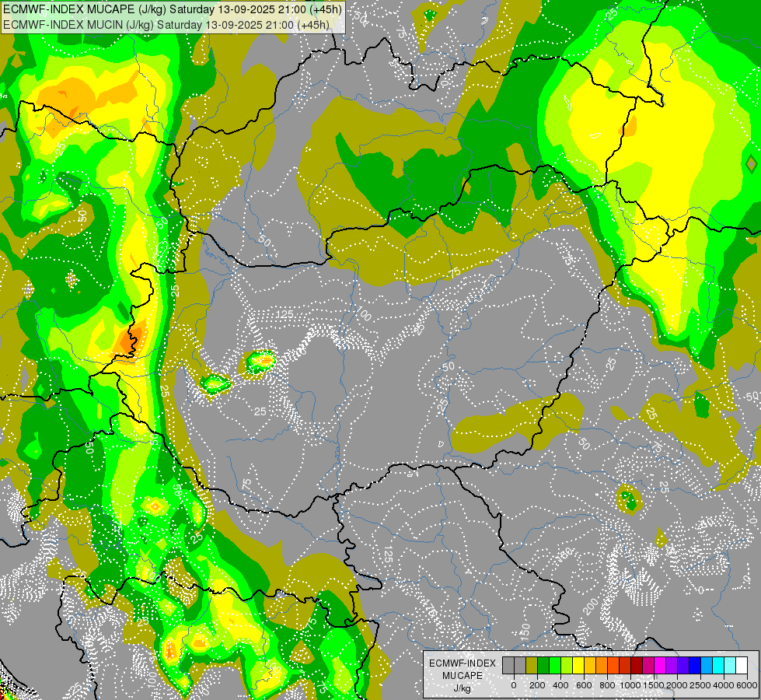Select the dark green legend swatch
Viewport: 761px width, 700px height.
click(x=543, y=665)
